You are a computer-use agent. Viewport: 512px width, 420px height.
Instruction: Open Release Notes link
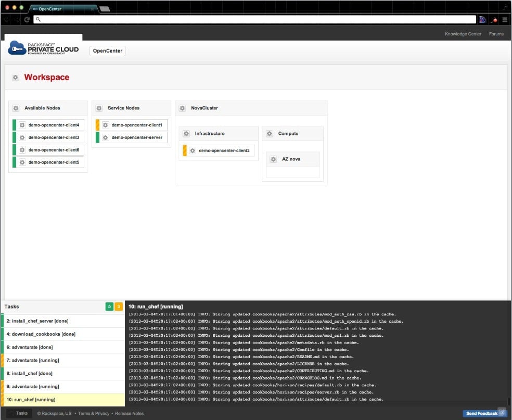coord(130,413)
